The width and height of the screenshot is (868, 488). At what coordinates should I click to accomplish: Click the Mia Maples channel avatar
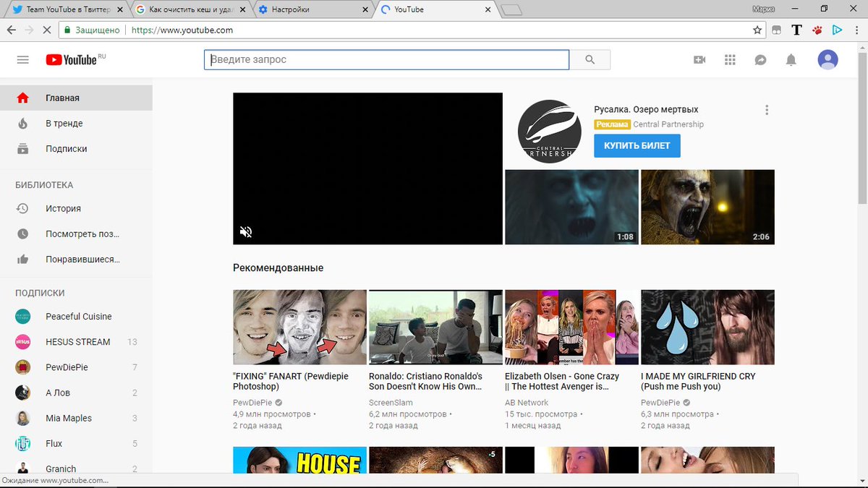(x=23, y=418)
